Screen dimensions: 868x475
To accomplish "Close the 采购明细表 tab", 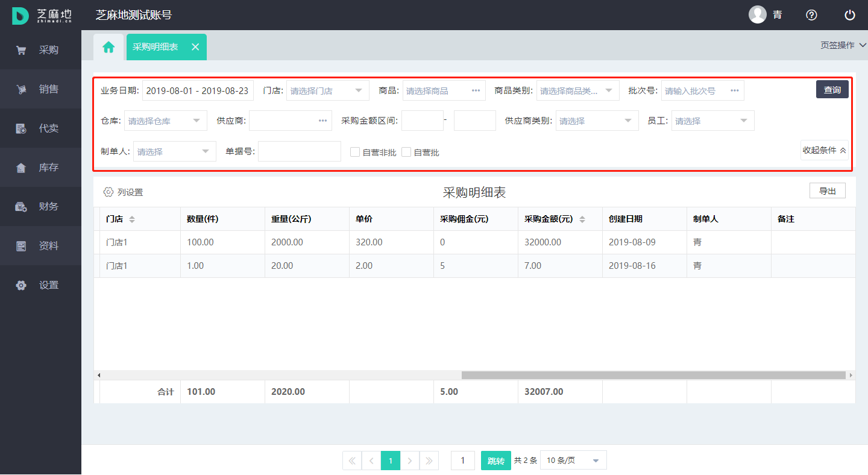I will [195, 47].
